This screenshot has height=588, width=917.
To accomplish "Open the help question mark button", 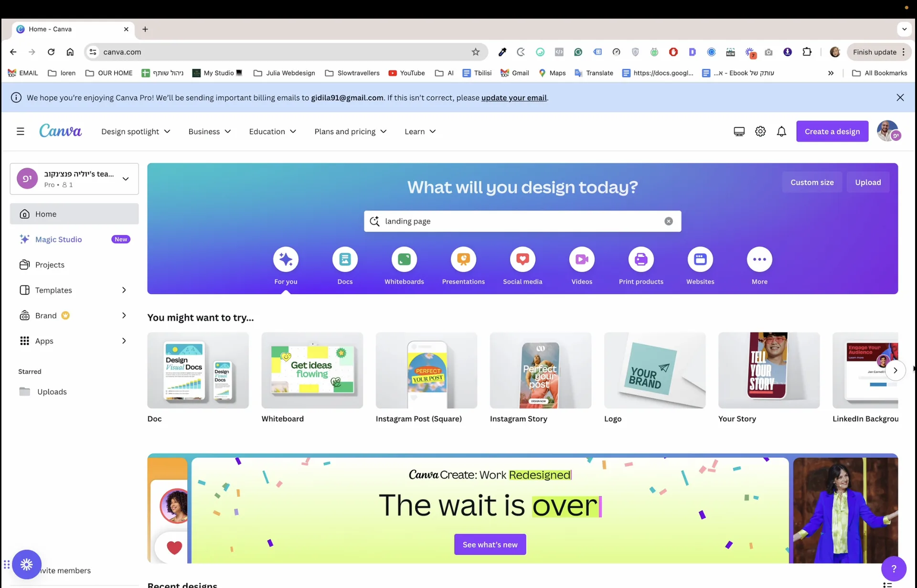I will click(x=894, y=568).
